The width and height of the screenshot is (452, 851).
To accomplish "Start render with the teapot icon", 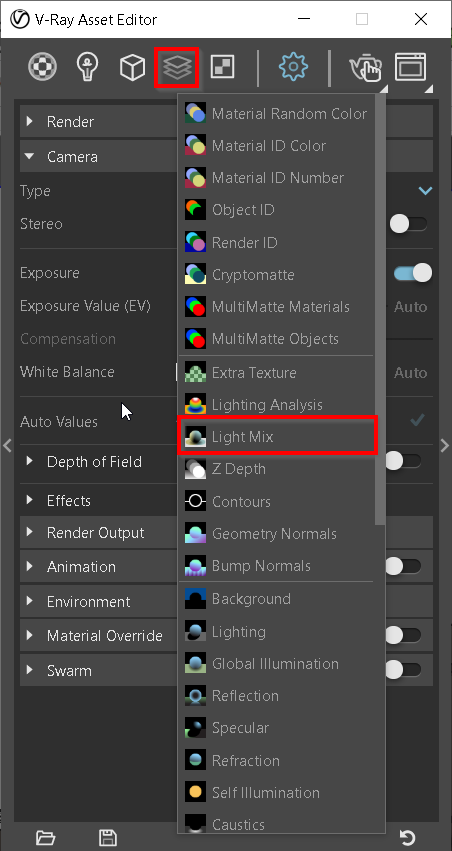I will click(365, 69).
